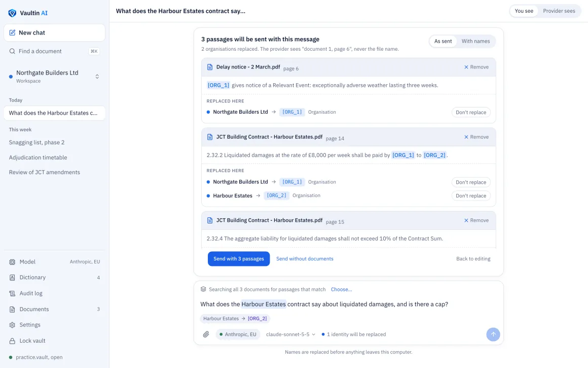This screenshot has width=588, height=368.
Task: Remove the Delay notice passage
Action: (x=476, y=67)
